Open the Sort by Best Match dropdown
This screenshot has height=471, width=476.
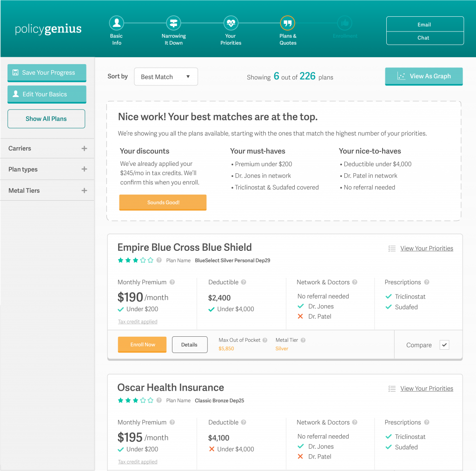(x=166, y=77)
